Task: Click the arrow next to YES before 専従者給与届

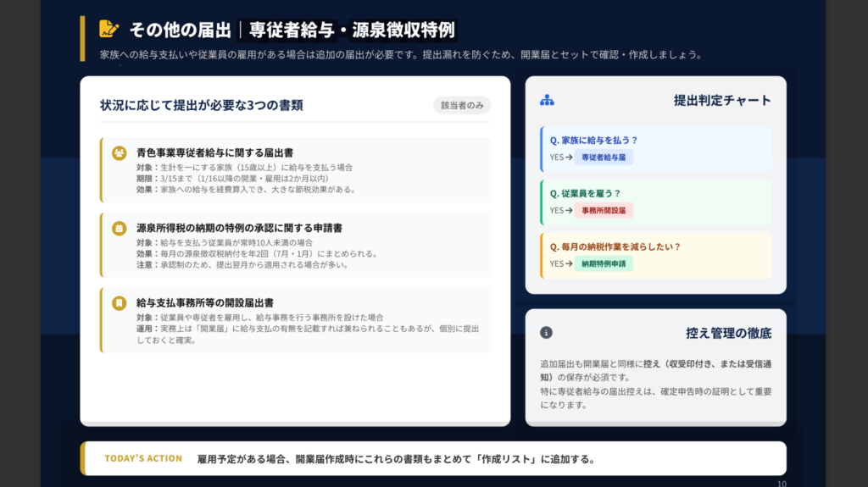Action: (570, 158)
